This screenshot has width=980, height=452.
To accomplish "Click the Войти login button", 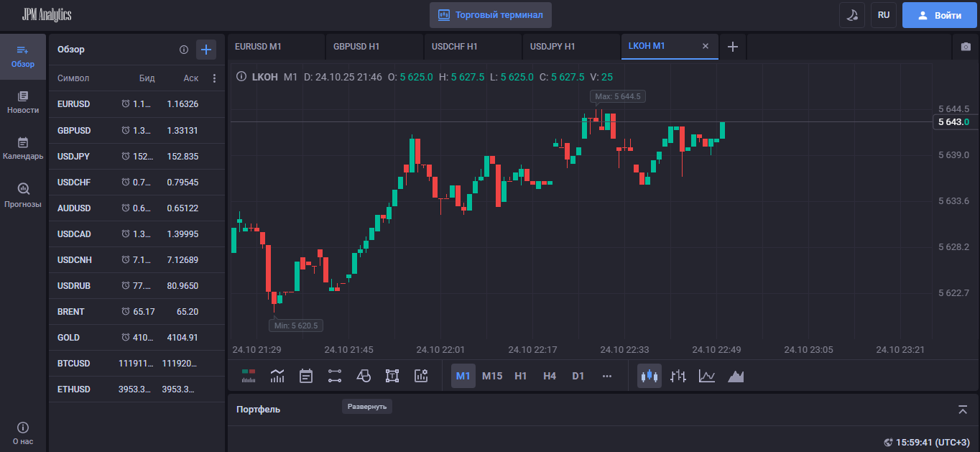I will (940, 15).
